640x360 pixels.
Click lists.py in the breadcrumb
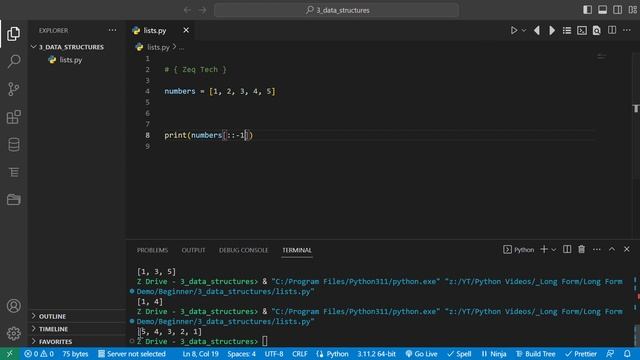[x=158, y=47]
